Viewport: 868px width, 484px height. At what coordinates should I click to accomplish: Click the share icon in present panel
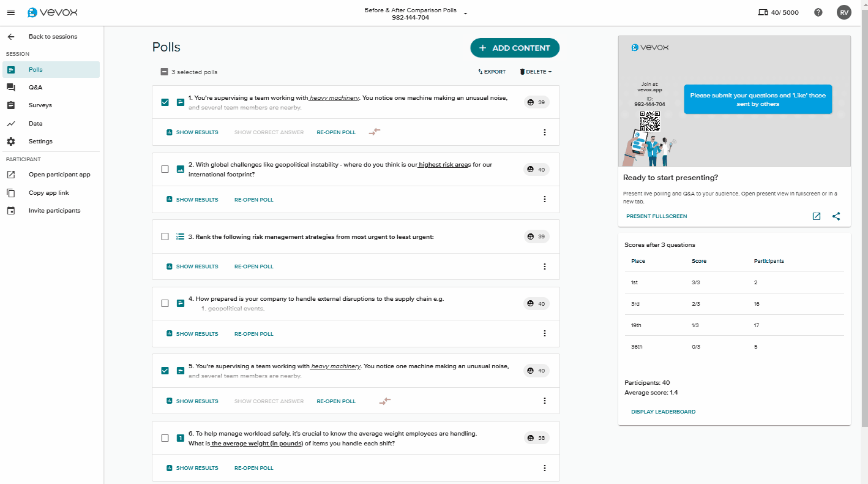click(836, 216)
